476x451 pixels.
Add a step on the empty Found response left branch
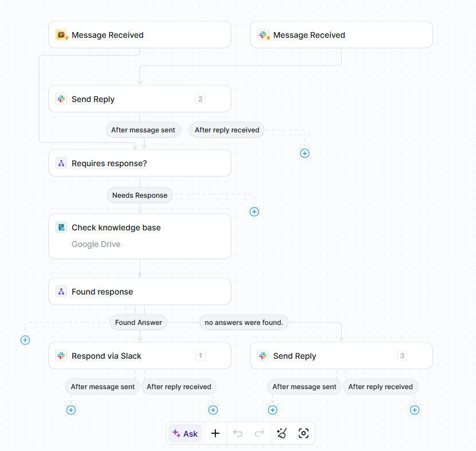25,340
